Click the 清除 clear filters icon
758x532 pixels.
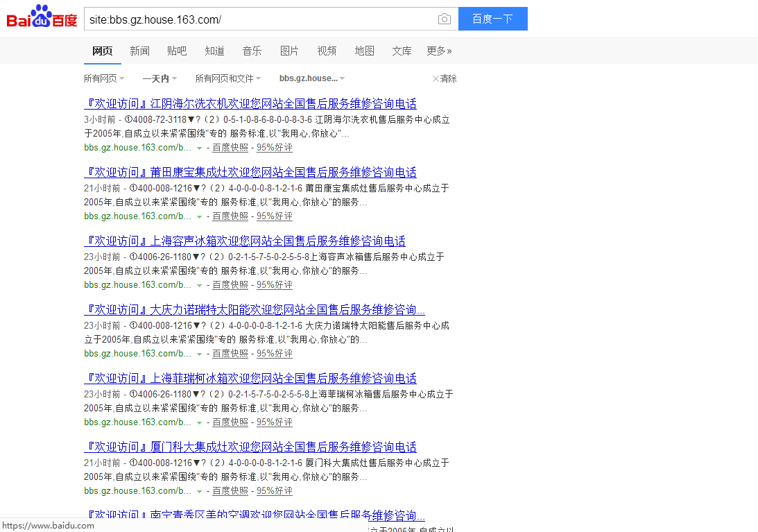[444, 78]
